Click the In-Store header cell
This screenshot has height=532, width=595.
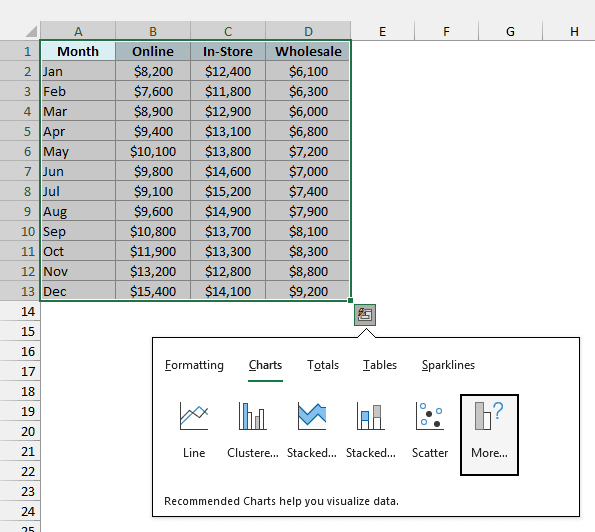(x=228, y=51)
